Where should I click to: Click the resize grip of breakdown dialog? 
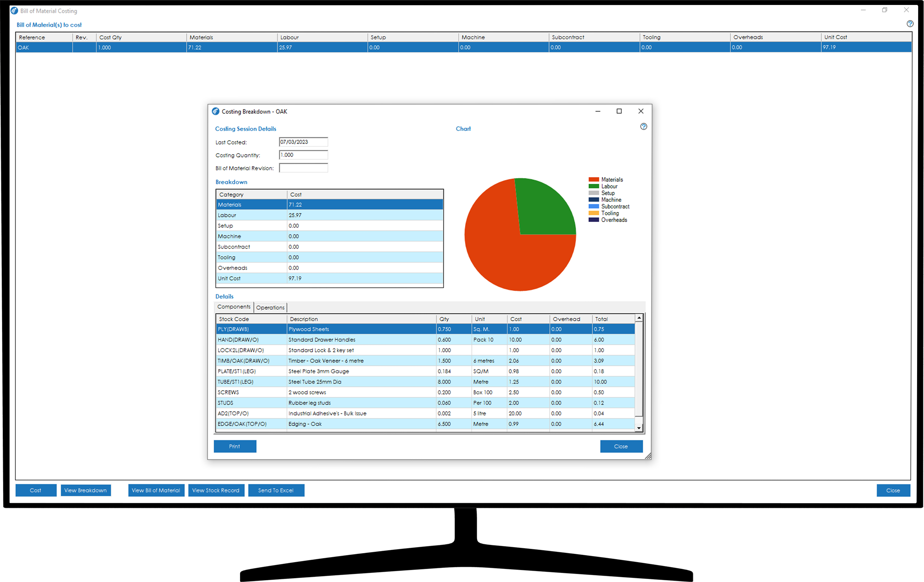(x=648, y=456)
